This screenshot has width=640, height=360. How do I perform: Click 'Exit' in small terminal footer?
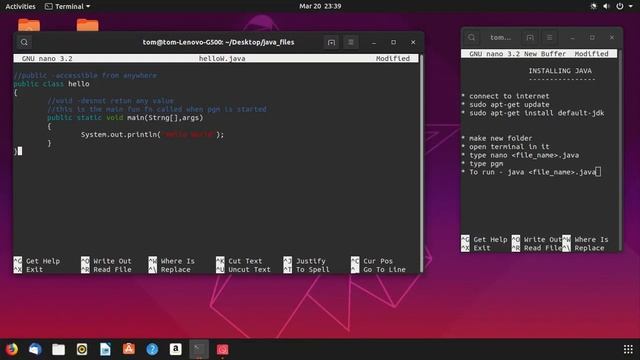[x=482, y=248]
